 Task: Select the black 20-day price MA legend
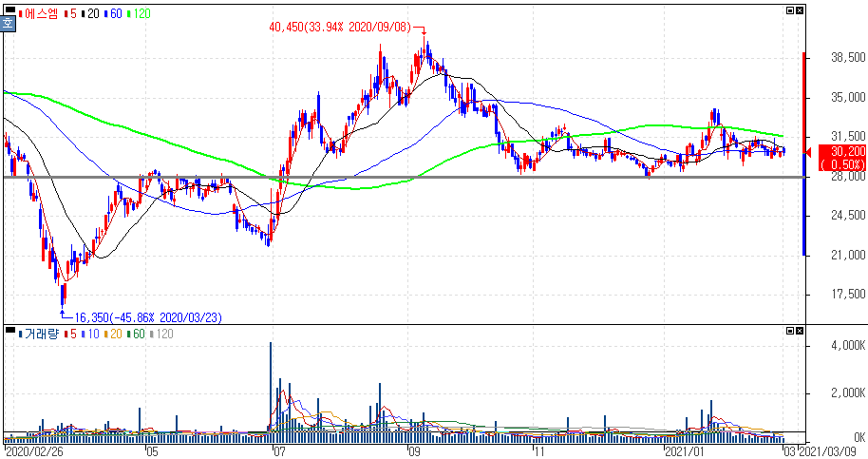point(90,14)
